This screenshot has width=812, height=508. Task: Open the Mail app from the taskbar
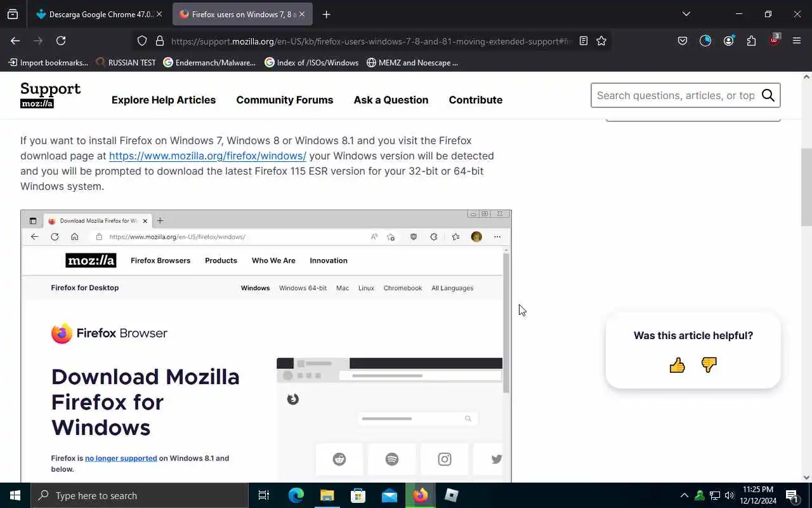389,495
